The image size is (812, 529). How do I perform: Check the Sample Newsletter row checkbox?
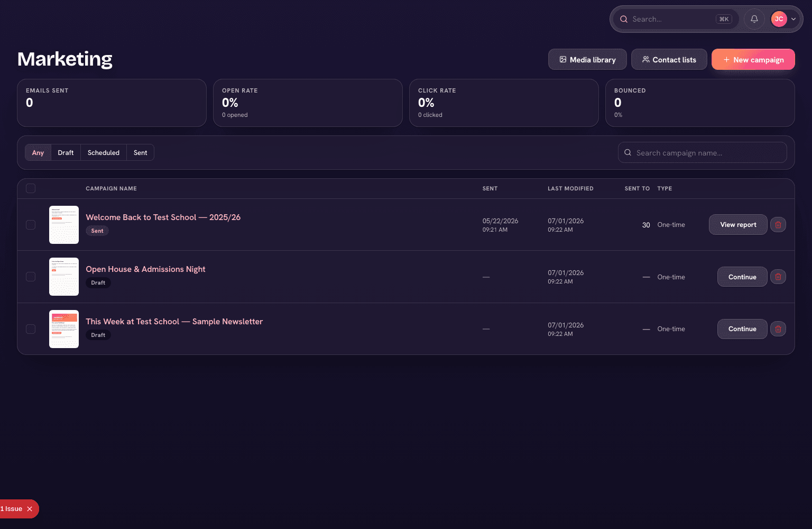[31, 329]
